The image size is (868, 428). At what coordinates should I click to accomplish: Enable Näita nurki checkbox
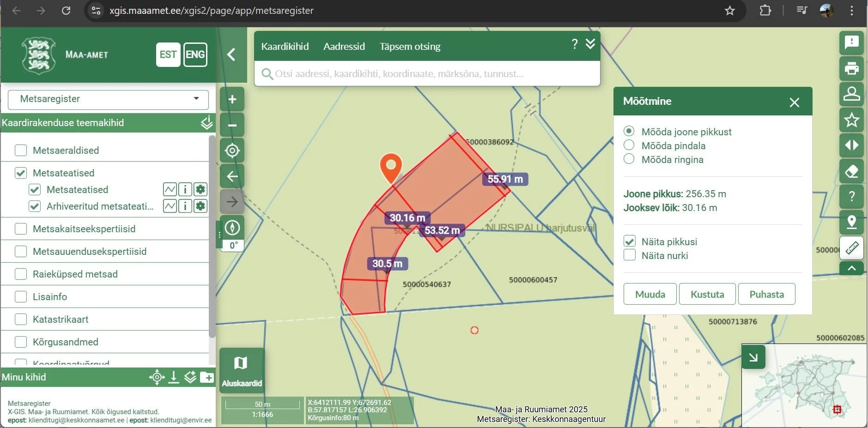click(x=629, y=255)
